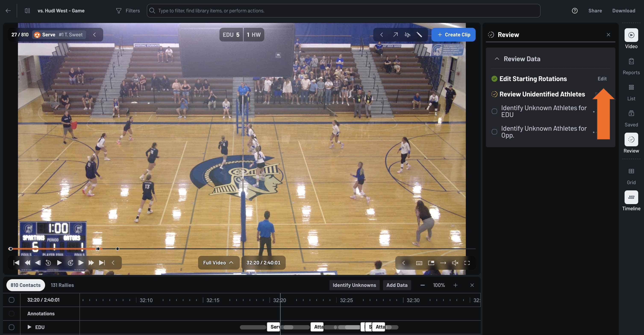The width and height of the screenshot is (644, 335).
Task: Collapse the drawing tools chevron
Action: pyautogui.click(x=381, y=35)
